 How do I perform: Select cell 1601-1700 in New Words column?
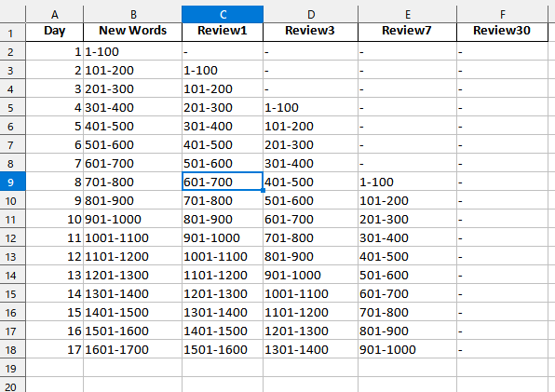point(133,349)
